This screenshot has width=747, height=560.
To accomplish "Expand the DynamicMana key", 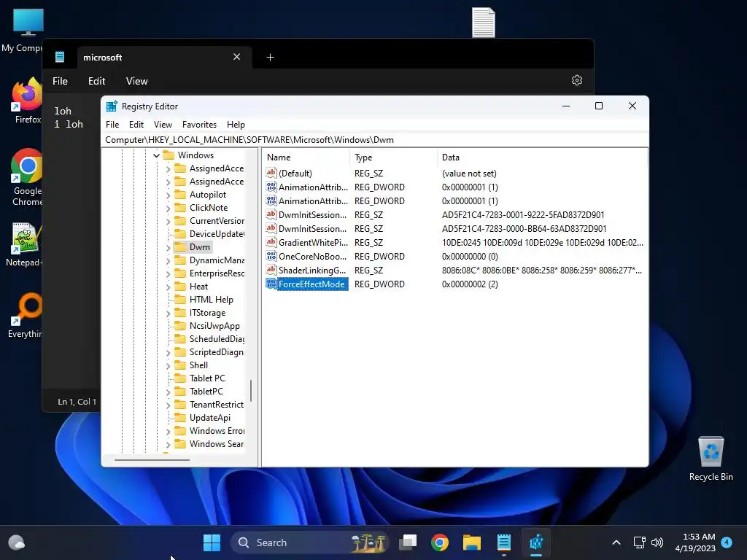I will pos(169,260).
